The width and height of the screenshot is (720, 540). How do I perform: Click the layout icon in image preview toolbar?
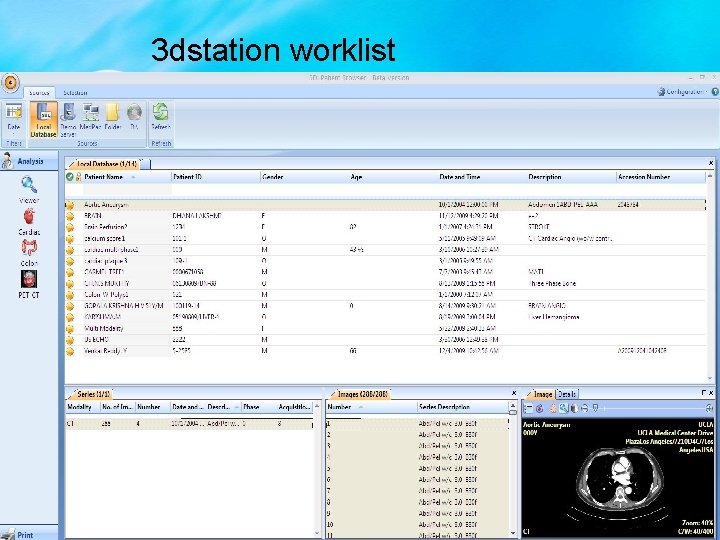pos(528,408)
